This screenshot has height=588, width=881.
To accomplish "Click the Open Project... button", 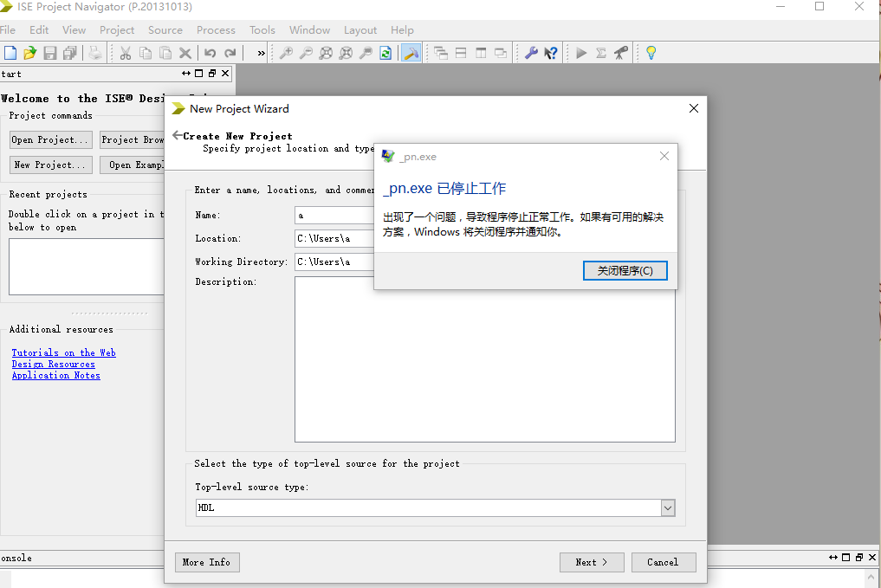I will point(51,139).
